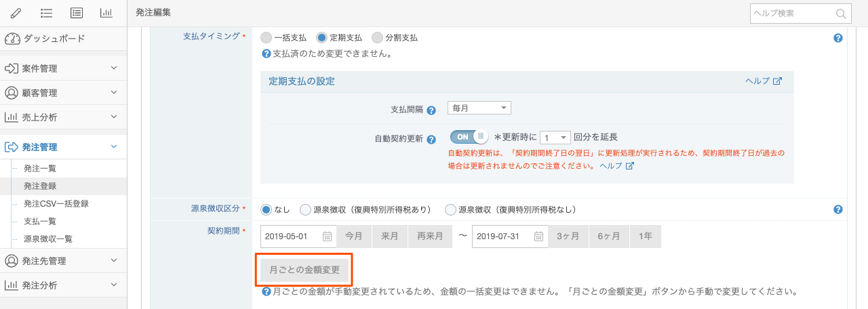Click the 案件管理 arrow-box icon

coord(12,68)
